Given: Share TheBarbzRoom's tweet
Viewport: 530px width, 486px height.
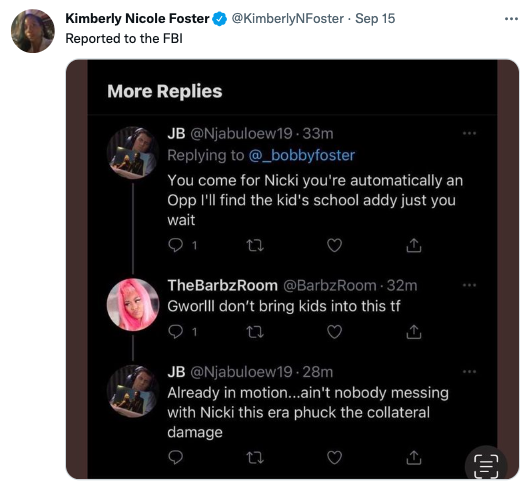Looking at the screenshot, I should 414,332.
